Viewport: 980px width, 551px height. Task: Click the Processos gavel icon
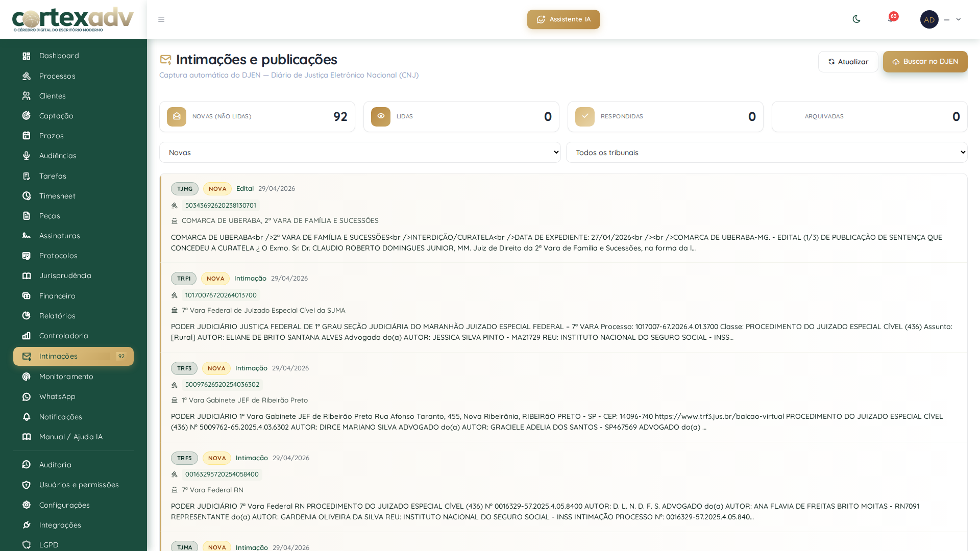click(x=27, y=76)
